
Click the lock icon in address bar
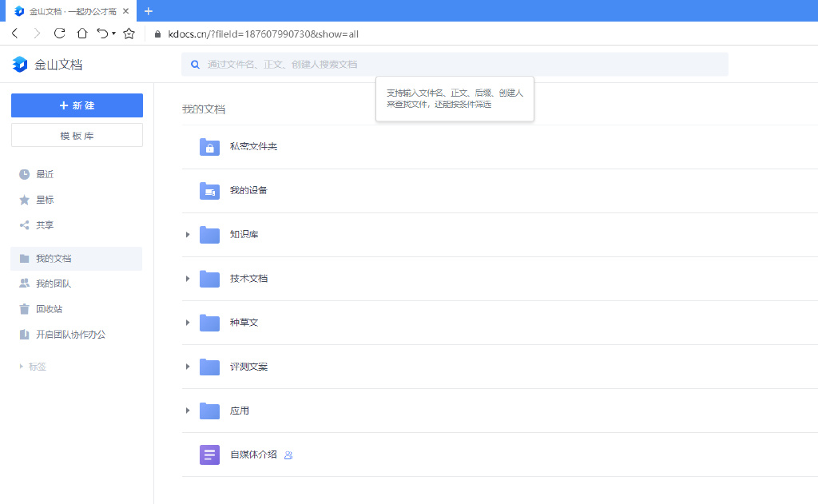click(157, 34)
